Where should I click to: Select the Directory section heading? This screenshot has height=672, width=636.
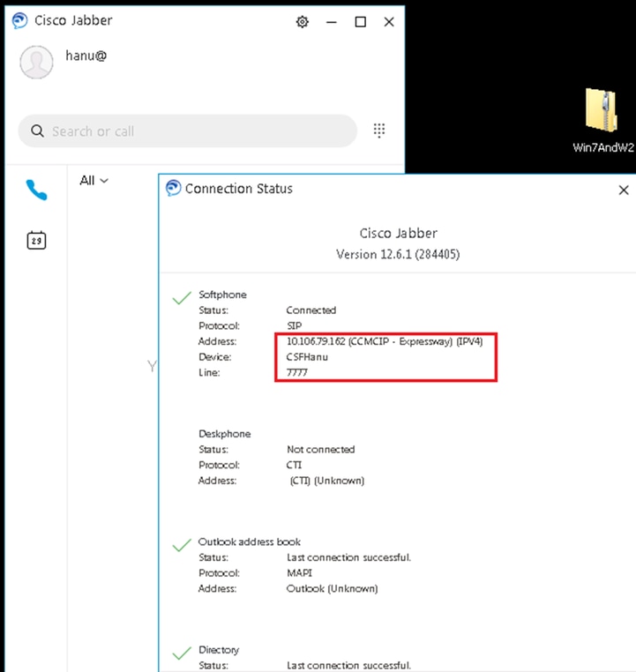click(x=219, y=650)
